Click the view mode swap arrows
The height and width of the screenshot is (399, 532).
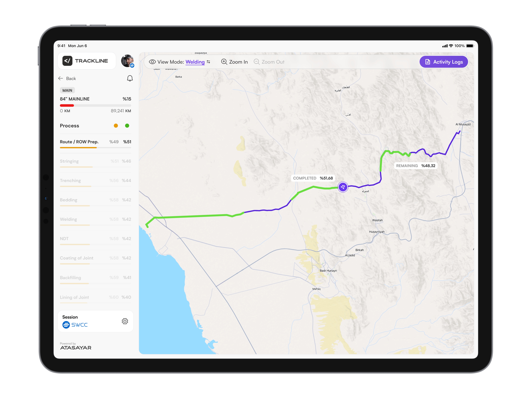click(x=209, y=62)
